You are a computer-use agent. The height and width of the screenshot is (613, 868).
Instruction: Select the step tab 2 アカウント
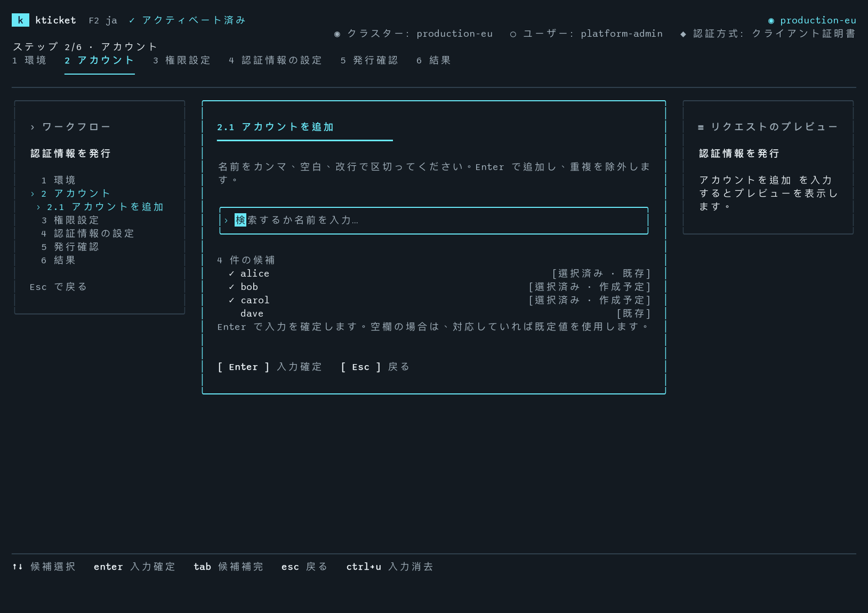click(x=99, y=60)
